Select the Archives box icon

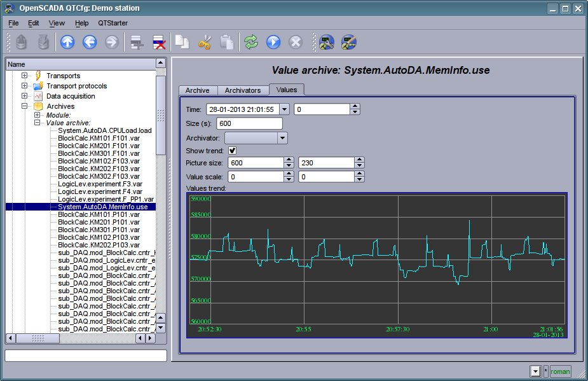click(x=38, y=106)
